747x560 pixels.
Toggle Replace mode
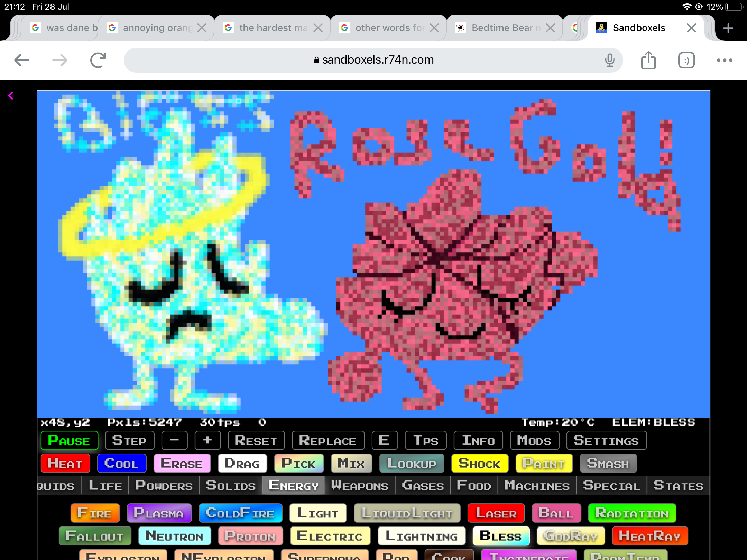328,441
